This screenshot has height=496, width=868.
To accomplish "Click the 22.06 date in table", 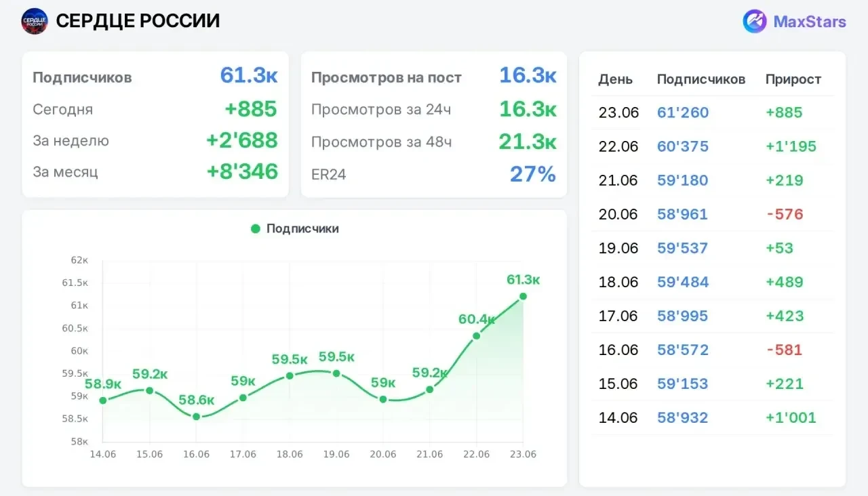I will (x=618, y=146).
